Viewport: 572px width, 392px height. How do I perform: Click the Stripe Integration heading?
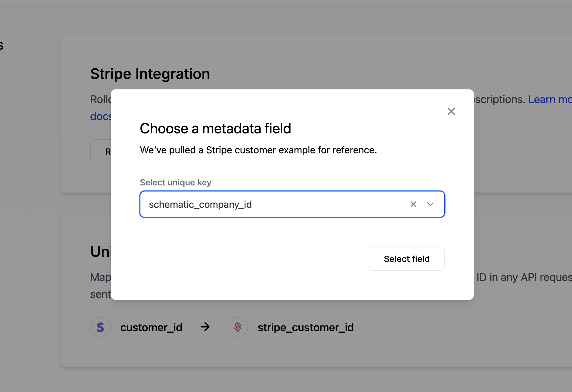point(150,73)
